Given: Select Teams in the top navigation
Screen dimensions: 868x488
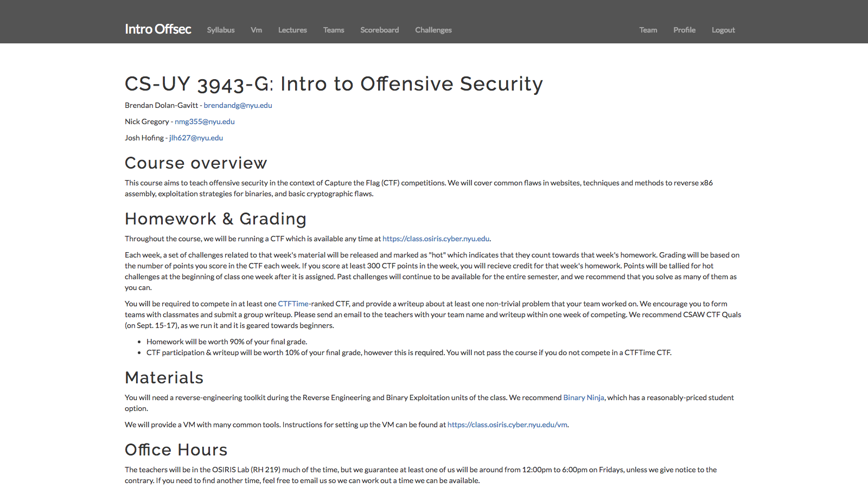Looking at the screenshot, I should pyautogui.click(x=334, y=30).
